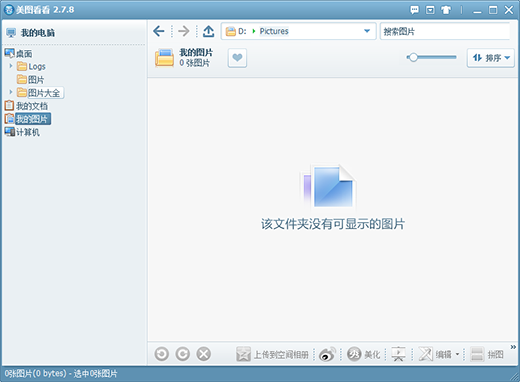The width and height of the screenshot is (520, 382).
Task: Open the 排序 sort dropdown
Action: (x=491, y=58)
